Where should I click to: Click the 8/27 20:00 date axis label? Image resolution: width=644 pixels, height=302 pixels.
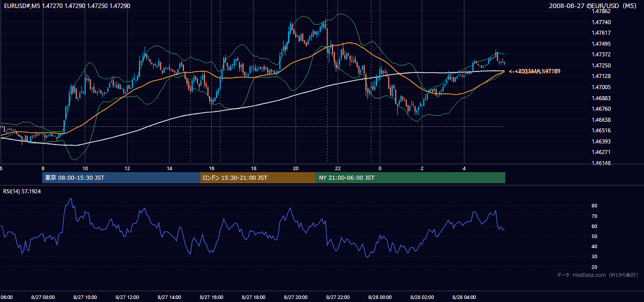pyautogui.click(x=296, y=297)
